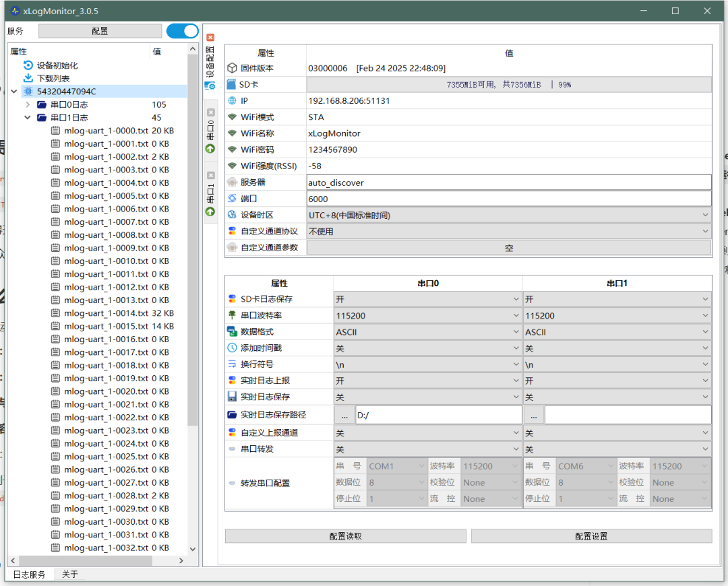The image size is (728, 586).
Task: Select the 串口0 vertical tab
Action: point(210,131)
